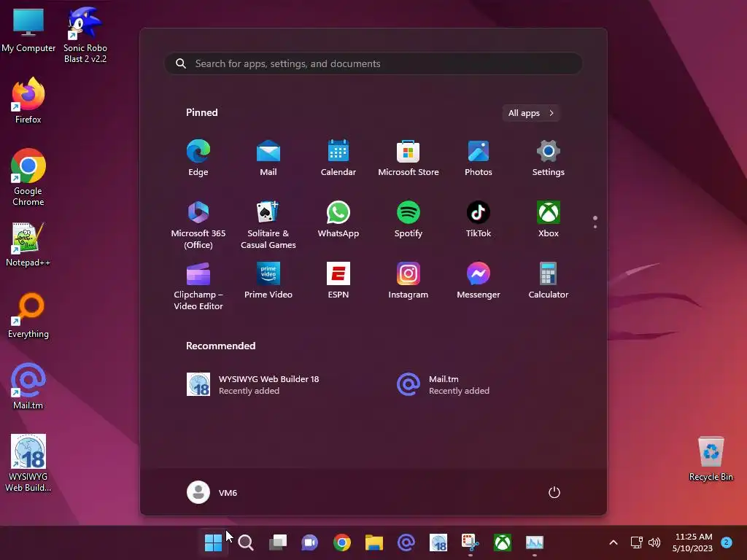Image resolution: width=747 pixels, height=560 pixels.
Task: Open Search from the taskbar
Action: pos(246,542)
